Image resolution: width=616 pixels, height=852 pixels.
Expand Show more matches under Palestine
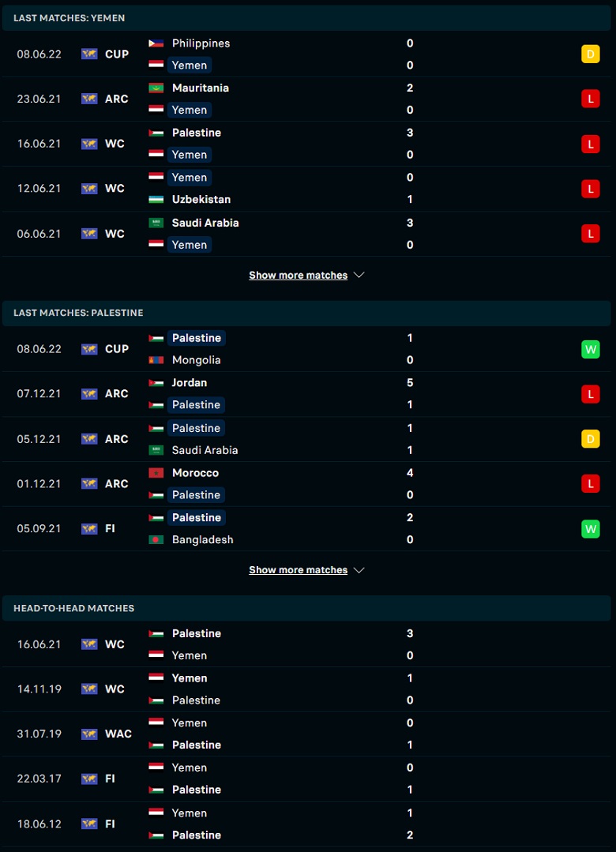click(x=298, y=570)
